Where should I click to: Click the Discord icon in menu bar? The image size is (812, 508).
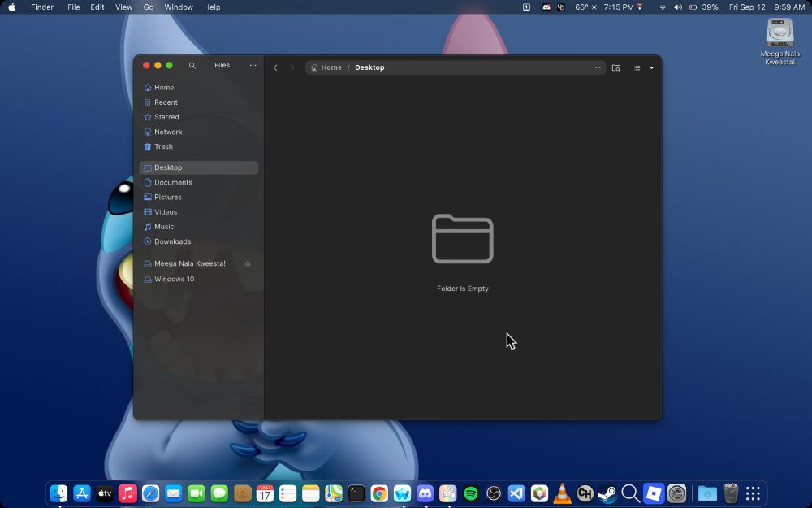[x=546, y=7]
